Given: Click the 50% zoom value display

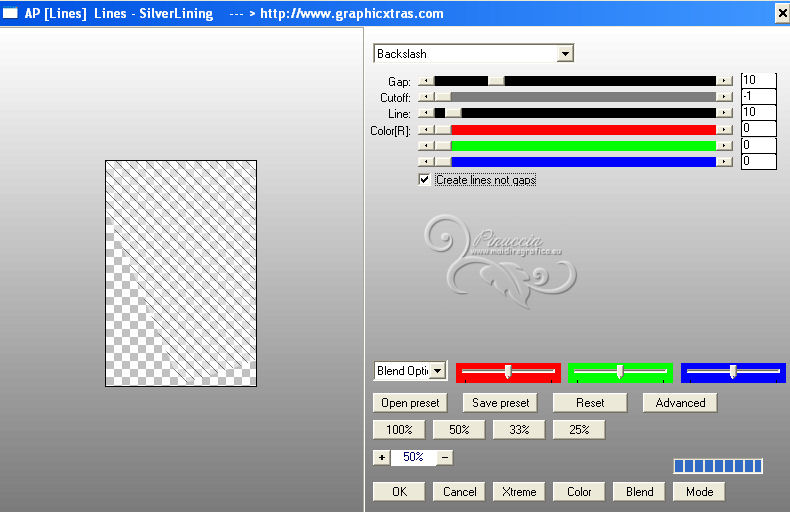Looking at the screenshot, I should tap(413, 458).
